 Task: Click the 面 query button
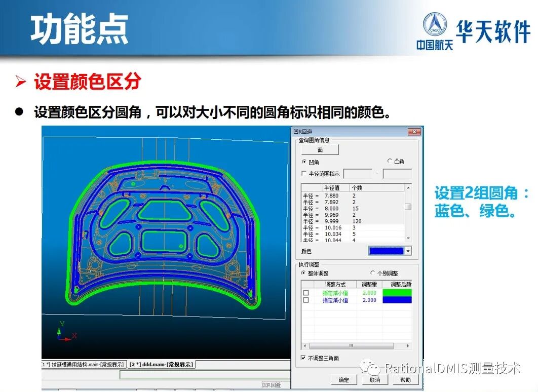(320, 150)
